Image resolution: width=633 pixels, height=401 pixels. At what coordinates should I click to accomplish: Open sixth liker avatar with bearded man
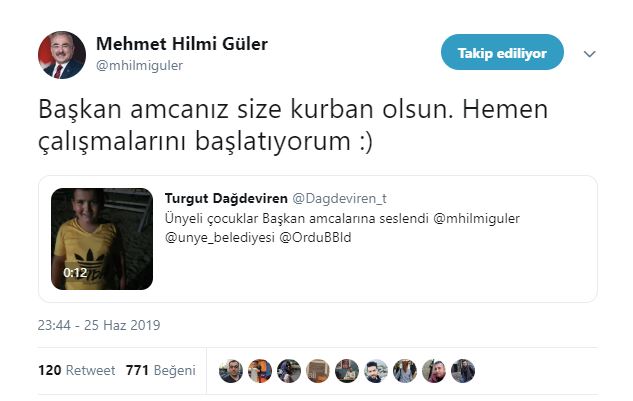pyautogui.click(x=376, y=371)
